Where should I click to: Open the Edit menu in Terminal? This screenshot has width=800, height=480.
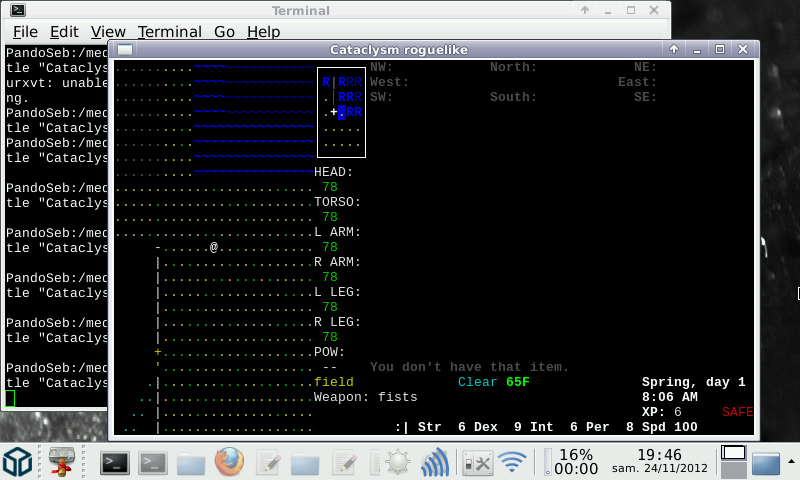(x=64, y=32)
